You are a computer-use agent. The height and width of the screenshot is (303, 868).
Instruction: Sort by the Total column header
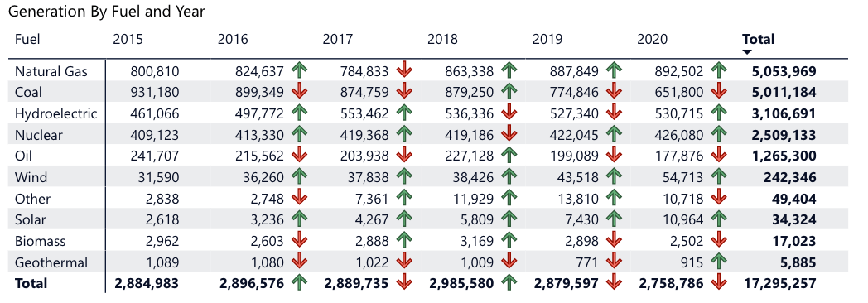759,39
